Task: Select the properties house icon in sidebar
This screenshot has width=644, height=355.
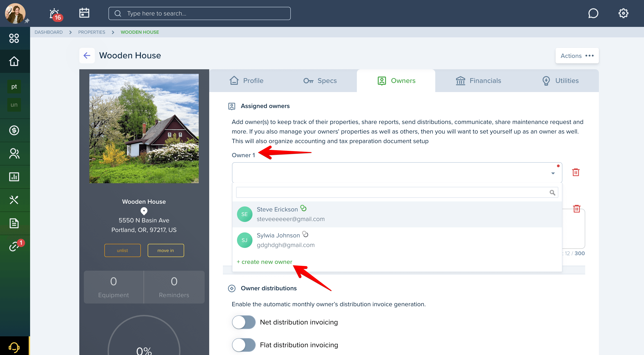Action: click(14, 61)
